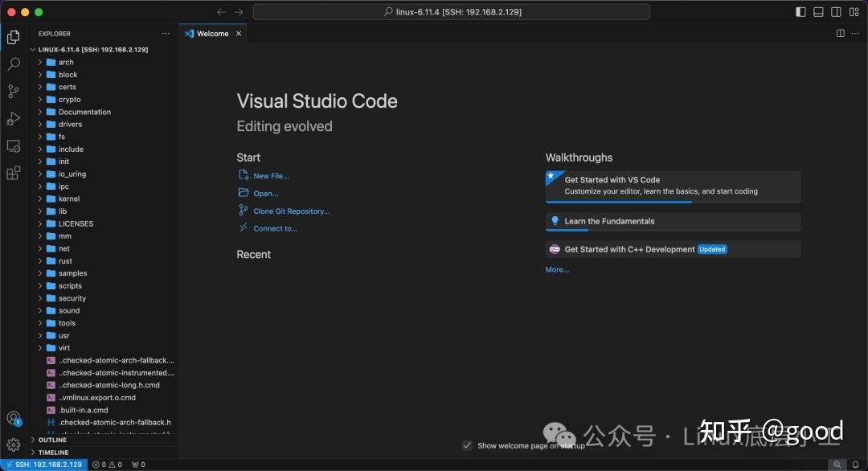868x471 pixels.
Task: Select the Run and Debug icon
Action: (x=13, y=118)
